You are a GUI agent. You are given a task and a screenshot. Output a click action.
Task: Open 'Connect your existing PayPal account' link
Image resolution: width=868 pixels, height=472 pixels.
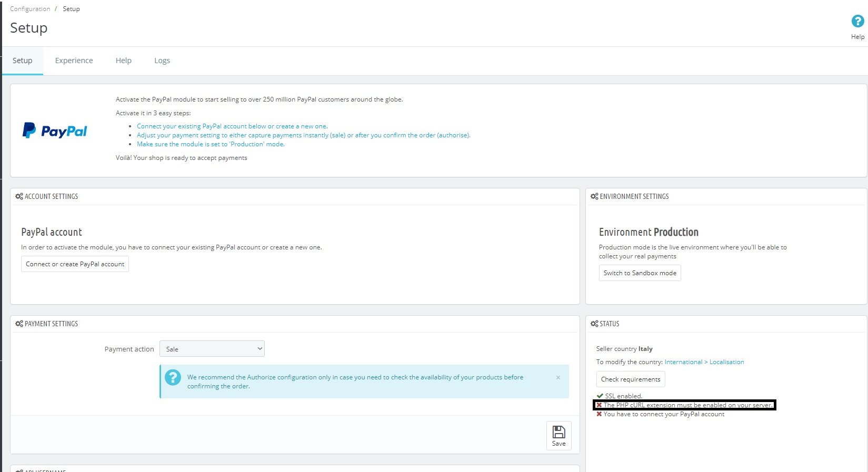(232, 126)
